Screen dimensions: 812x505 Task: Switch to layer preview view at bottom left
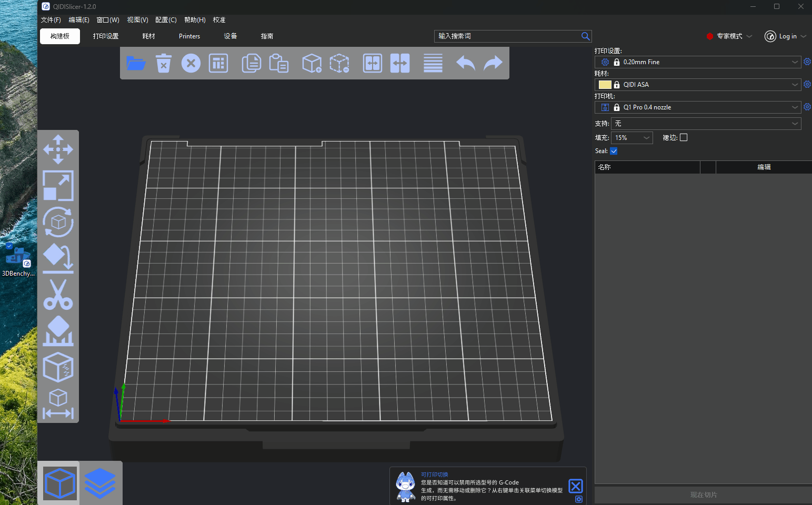(x=101, y=482)
